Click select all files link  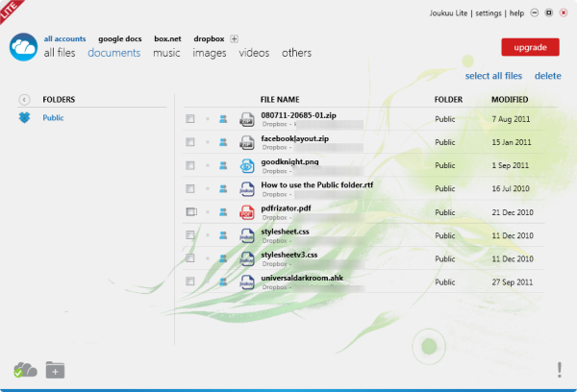pos(493,76)
